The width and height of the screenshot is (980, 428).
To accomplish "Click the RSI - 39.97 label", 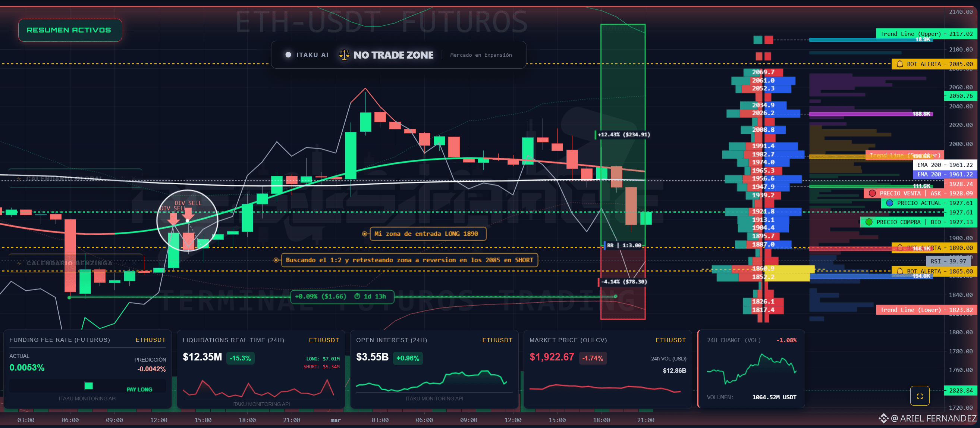I will pos(948,261).
